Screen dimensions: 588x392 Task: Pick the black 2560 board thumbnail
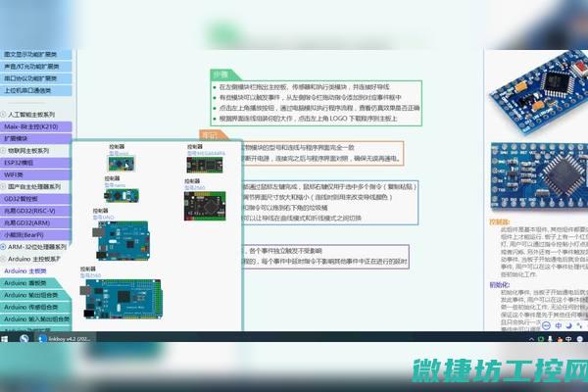coord(205,206)
